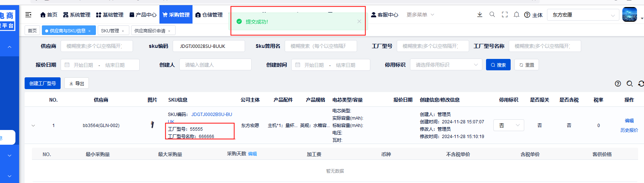Click the help icon beside 主体
Viewport: 644px width, 183px height.
[x=527, y=15]
